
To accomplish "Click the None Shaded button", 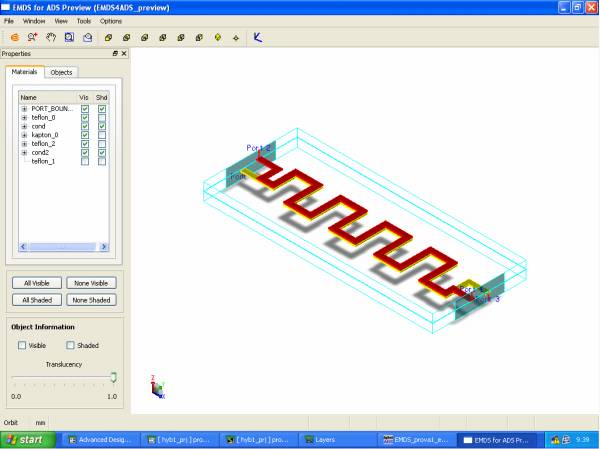I will click(91, 300).
